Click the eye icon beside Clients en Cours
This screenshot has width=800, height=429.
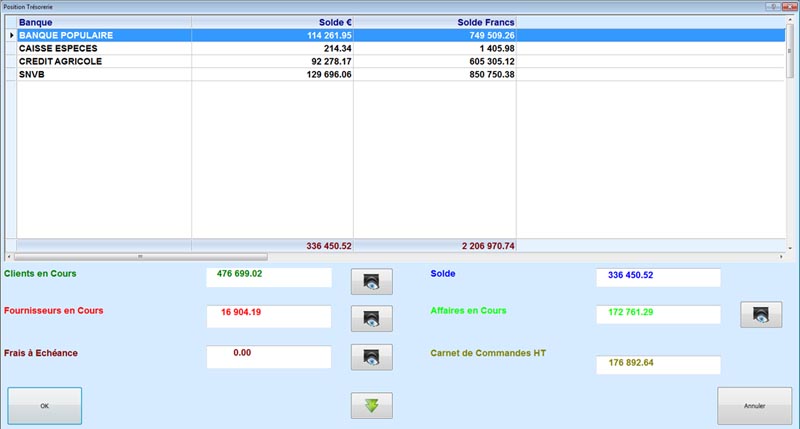(371, 281)
